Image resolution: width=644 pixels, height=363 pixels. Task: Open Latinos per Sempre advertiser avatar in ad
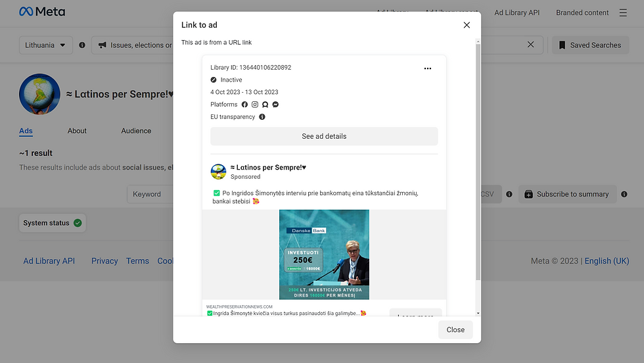point(218,172)
